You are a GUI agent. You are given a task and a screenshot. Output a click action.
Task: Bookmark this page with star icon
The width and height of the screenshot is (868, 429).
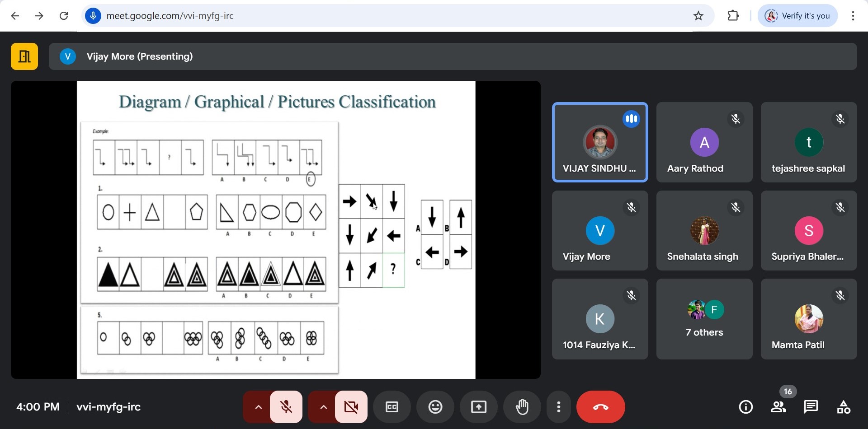[698, 16]
